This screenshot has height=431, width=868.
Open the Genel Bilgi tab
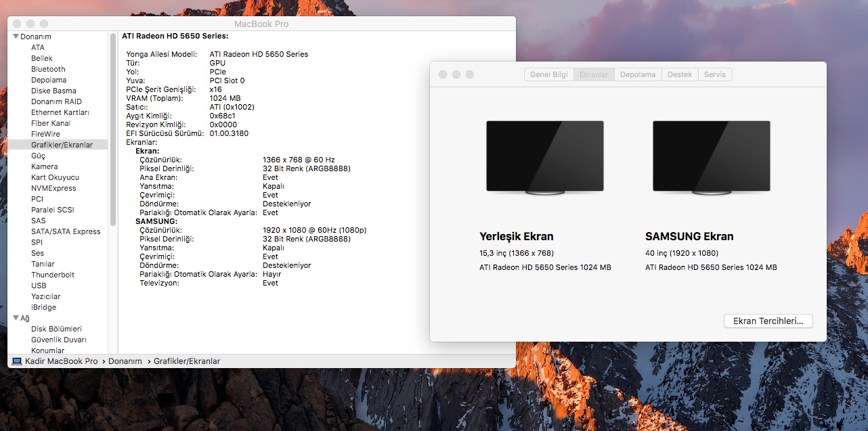(x=548, y=74)
